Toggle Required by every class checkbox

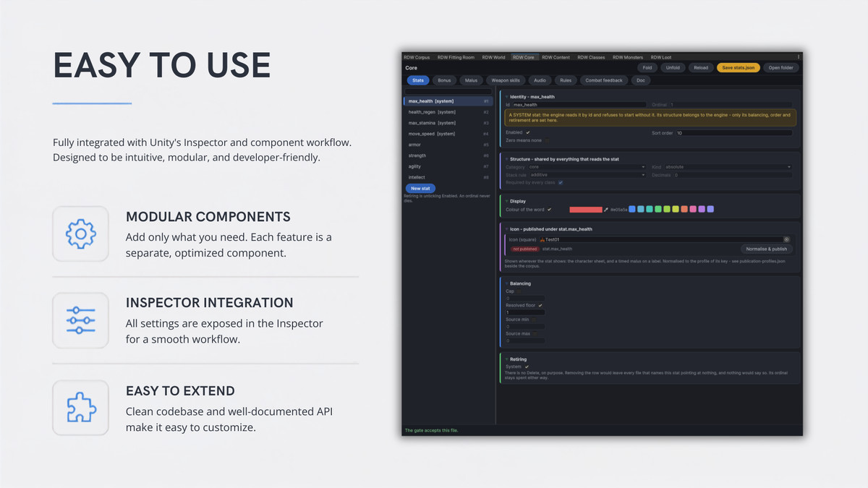pos(560,183)
